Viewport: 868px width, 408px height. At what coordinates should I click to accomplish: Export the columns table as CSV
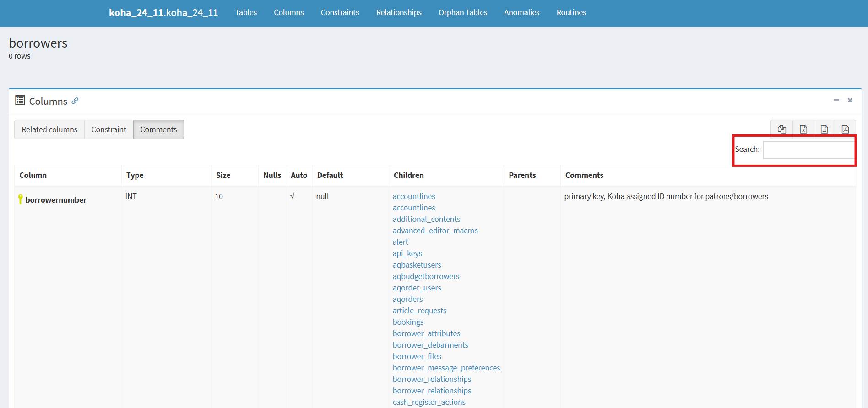point(825,129)
